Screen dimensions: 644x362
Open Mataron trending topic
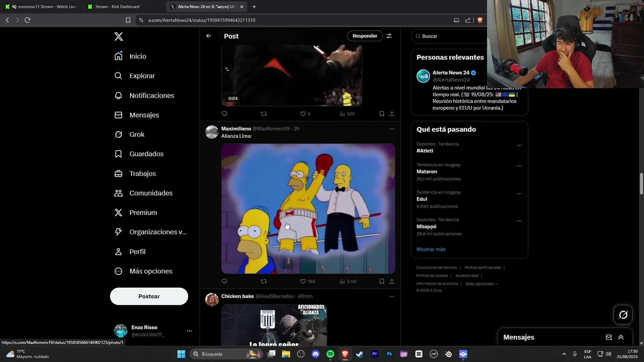tap(427, 171)
